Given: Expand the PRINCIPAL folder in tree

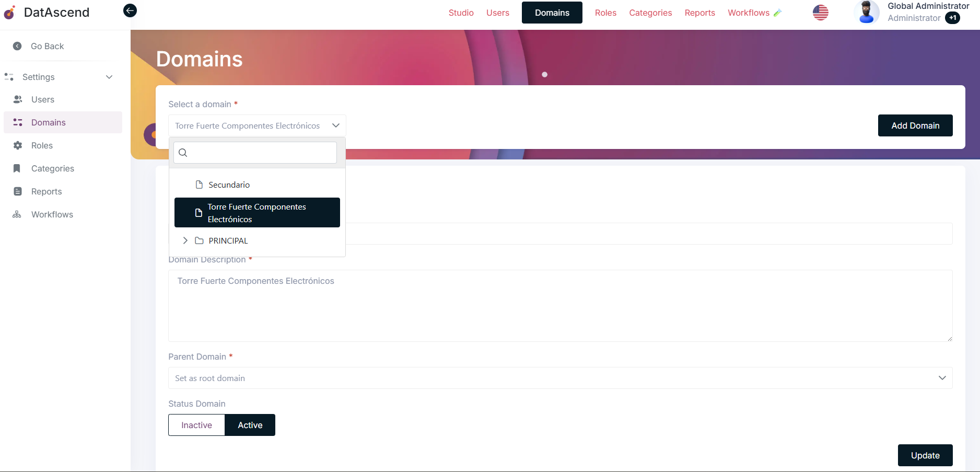Looking at the screenshot, I should coord(185,240).
